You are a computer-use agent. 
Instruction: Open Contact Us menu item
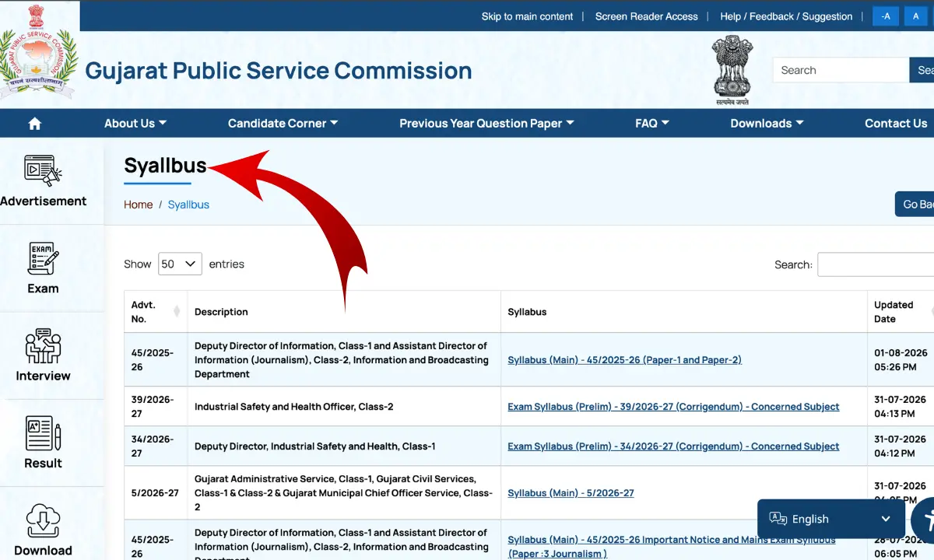click(x=896, y=124)
